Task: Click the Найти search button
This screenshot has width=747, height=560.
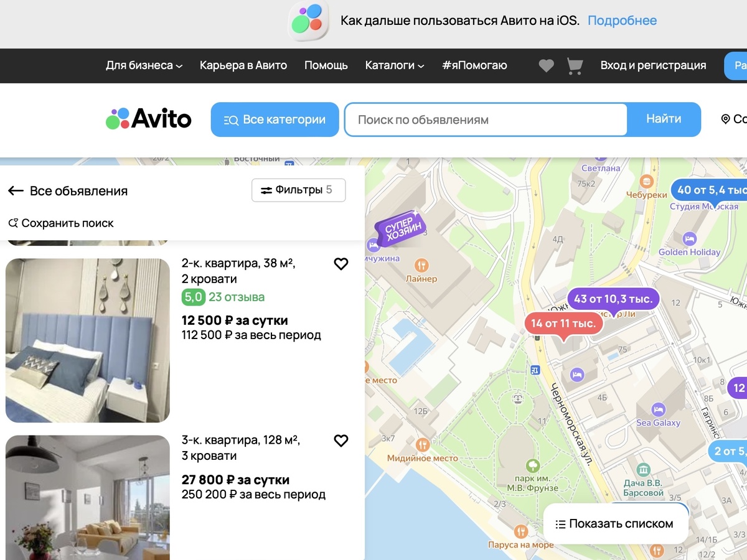Action: pyautogui.click(x=664, y=119)
